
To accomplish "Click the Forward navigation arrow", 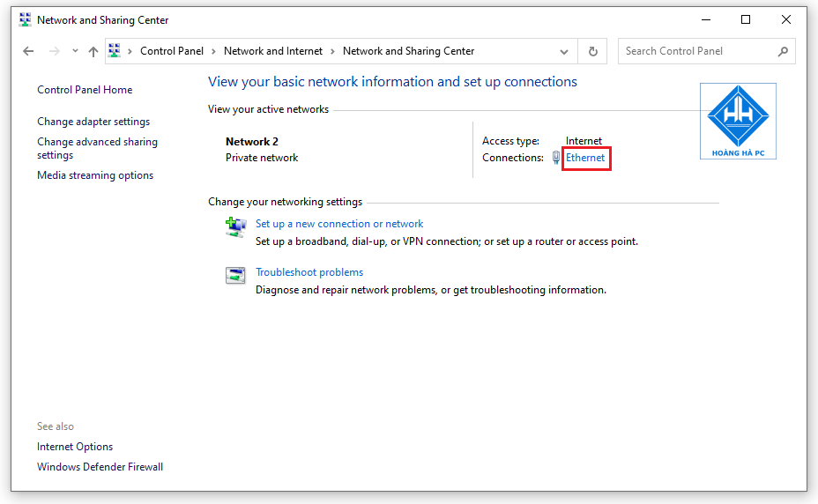I will click(x=55, y=51).
